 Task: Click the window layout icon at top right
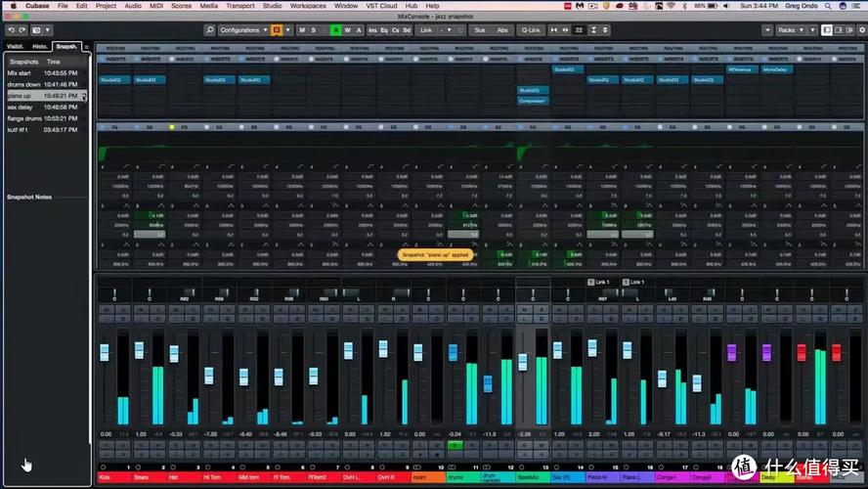click(827, 30)
